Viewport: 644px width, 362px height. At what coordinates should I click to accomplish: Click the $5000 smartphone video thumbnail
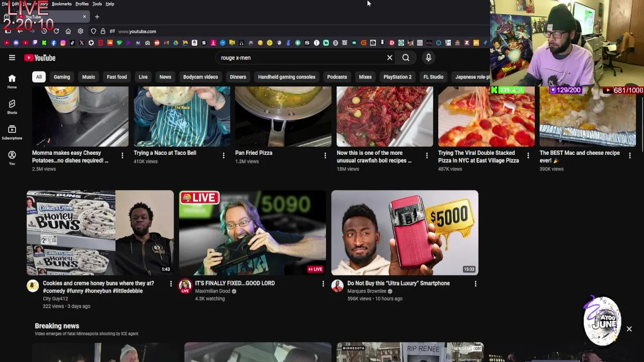point(405,232)
